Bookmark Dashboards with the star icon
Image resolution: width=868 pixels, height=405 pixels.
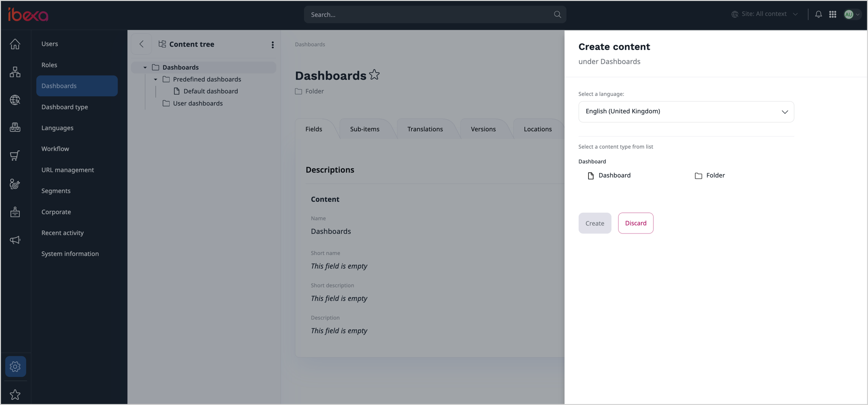pos(374,75)
